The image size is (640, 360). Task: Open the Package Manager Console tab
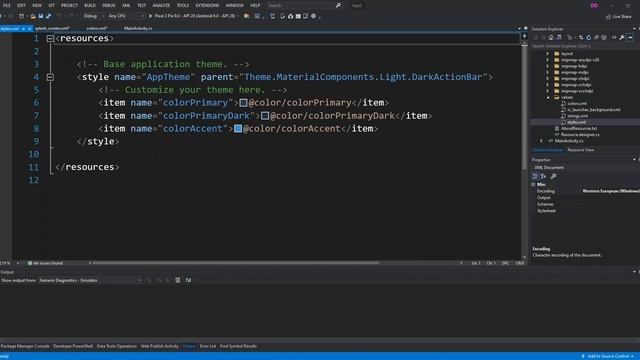tap(25, 346)
